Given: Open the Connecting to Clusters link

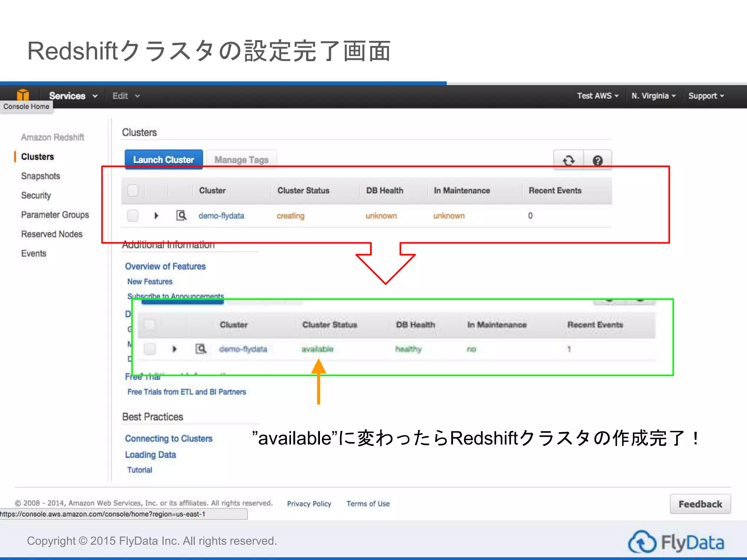Looking at the screenshot, I should pyautogui.click(x=169, y=439).
